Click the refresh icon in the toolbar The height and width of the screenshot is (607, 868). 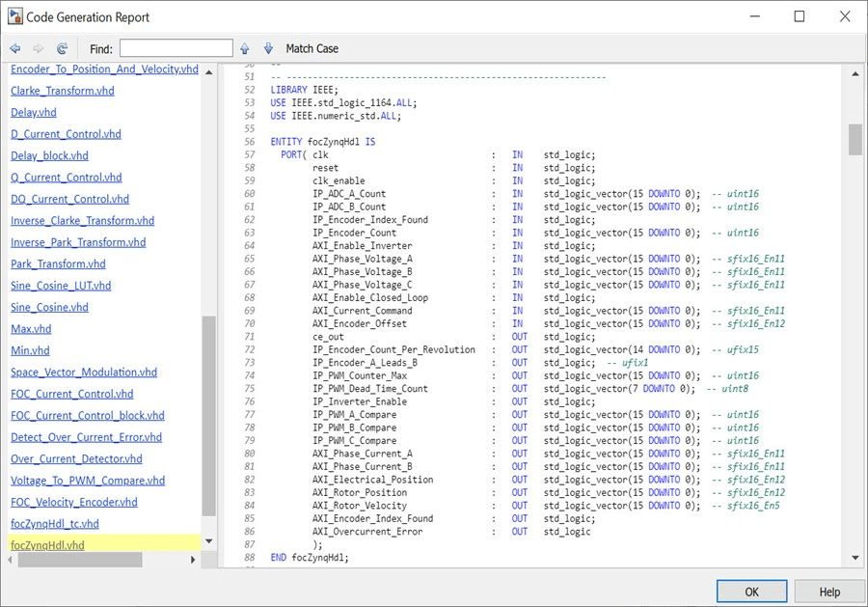(x=63, y=48)
